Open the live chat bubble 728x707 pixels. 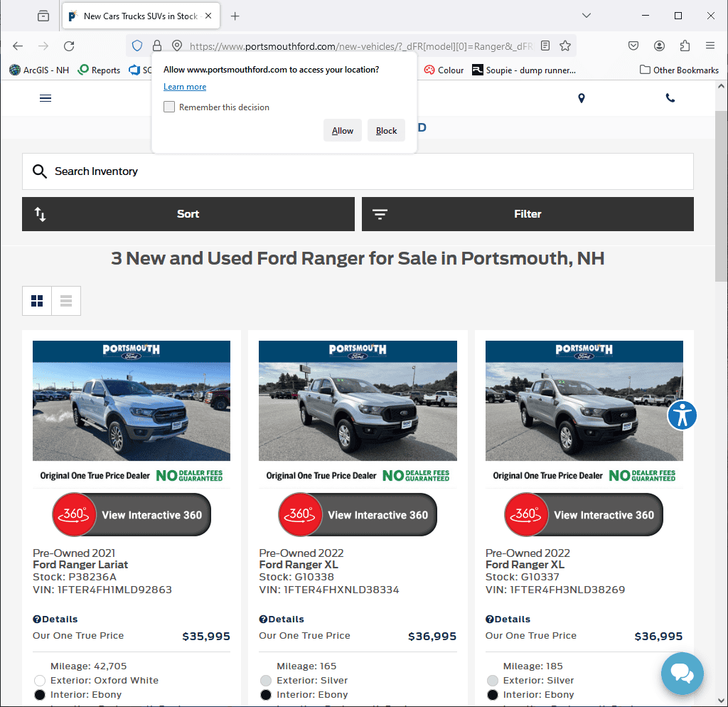tap(682, 674)
